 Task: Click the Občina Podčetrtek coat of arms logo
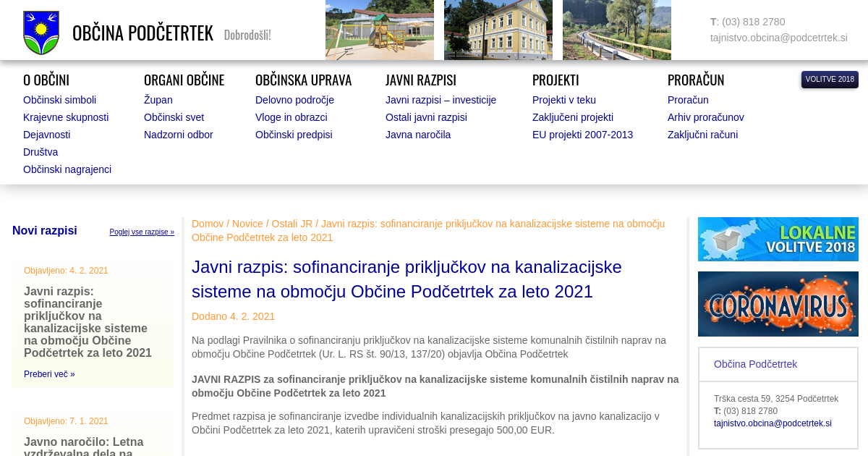[x=41, y=33]
